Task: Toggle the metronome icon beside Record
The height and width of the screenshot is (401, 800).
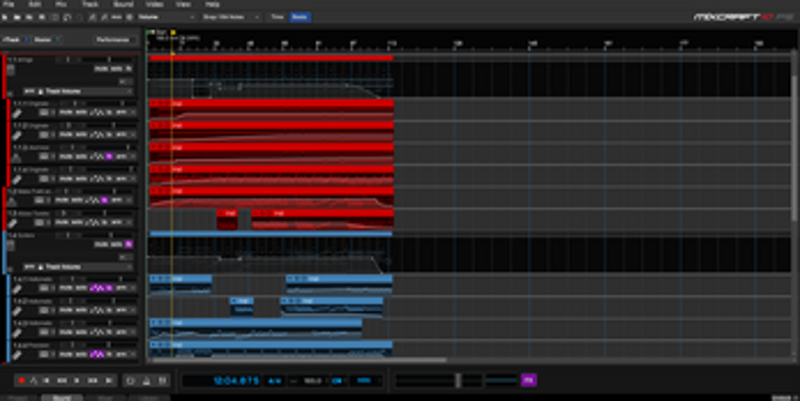Action: coord(34,381)
